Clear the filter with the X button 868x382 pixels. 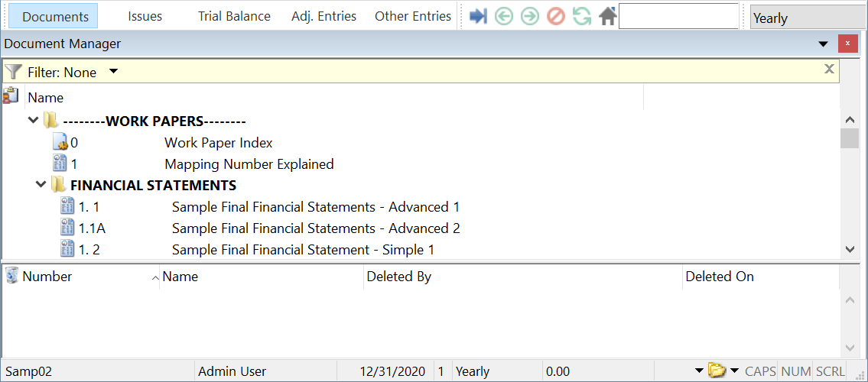[829, 70]
